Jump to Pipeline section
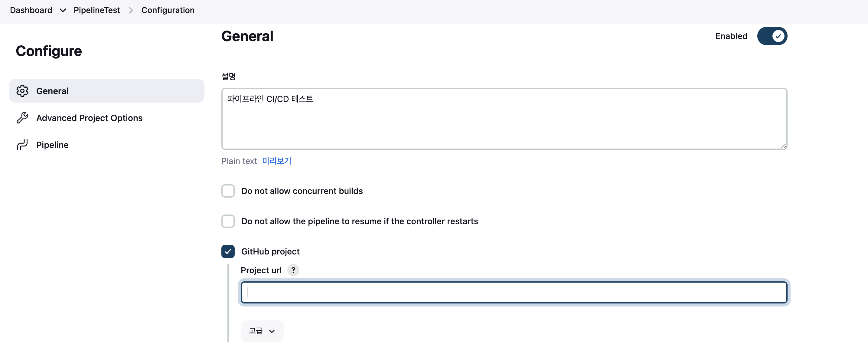The width and height of the screenshot is (868, 354). tap(52, 145)
